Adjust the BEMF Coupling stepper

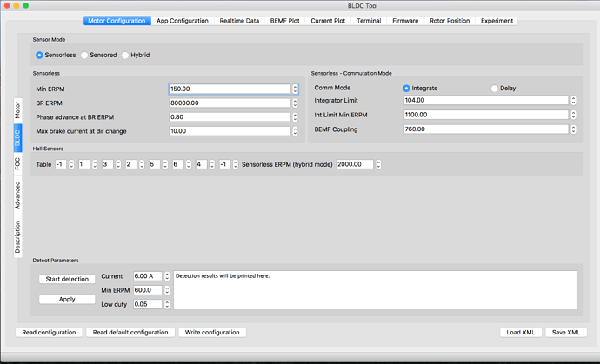coord(574,129)
